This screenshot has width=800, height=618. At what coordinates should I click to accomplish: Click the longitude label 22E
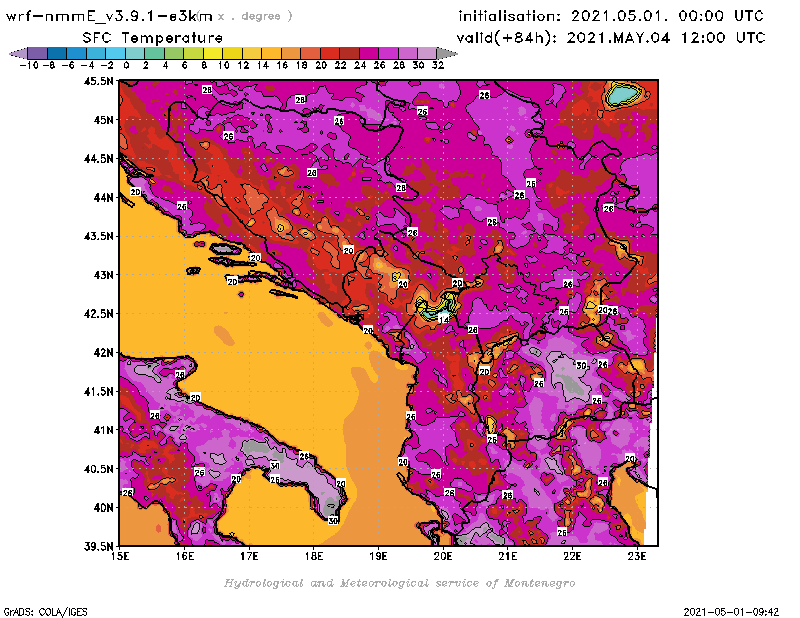click(572, 556)
